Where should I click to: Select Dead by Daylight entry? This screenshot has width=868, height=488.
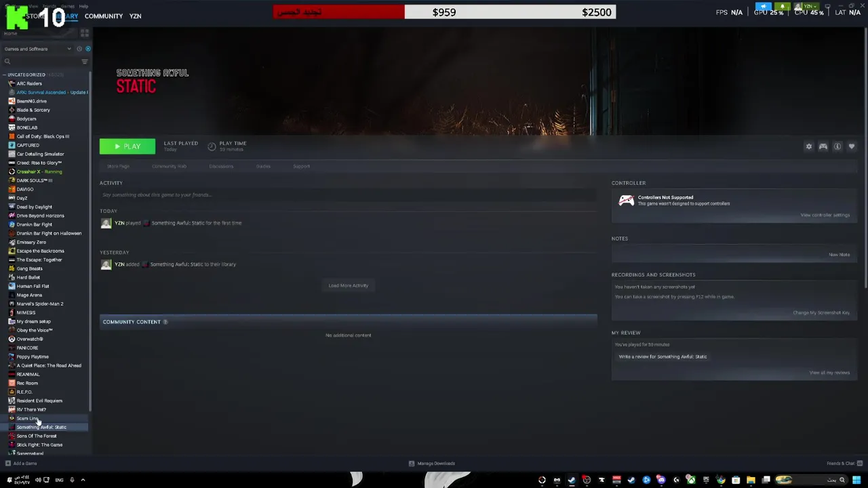pyautogui.click(x=34, y=207)
